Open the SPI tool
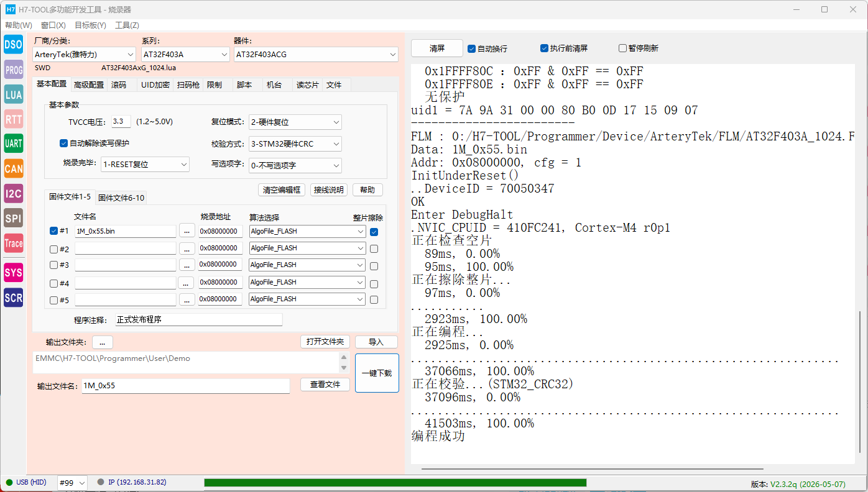This screenshot has width=868, height=492. pos(13,218)
